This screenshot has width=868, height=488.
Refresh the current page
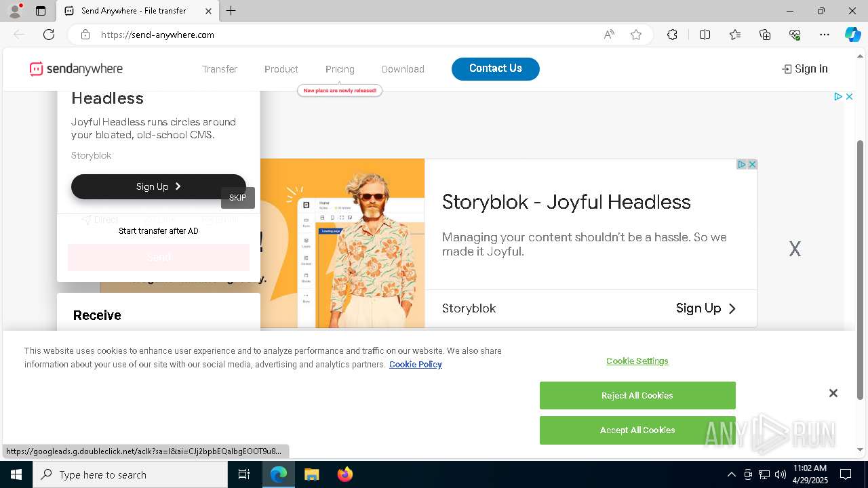(x=49, y=35)
